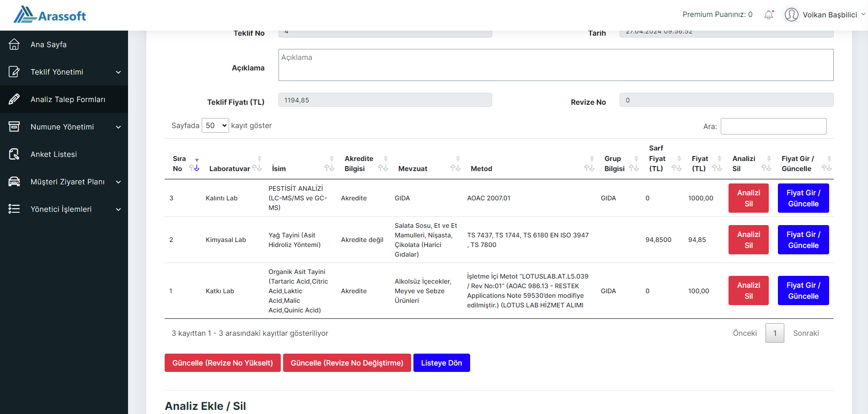Click the Arassoft logo
The image size is (868, 414).
tap(50, 15)
